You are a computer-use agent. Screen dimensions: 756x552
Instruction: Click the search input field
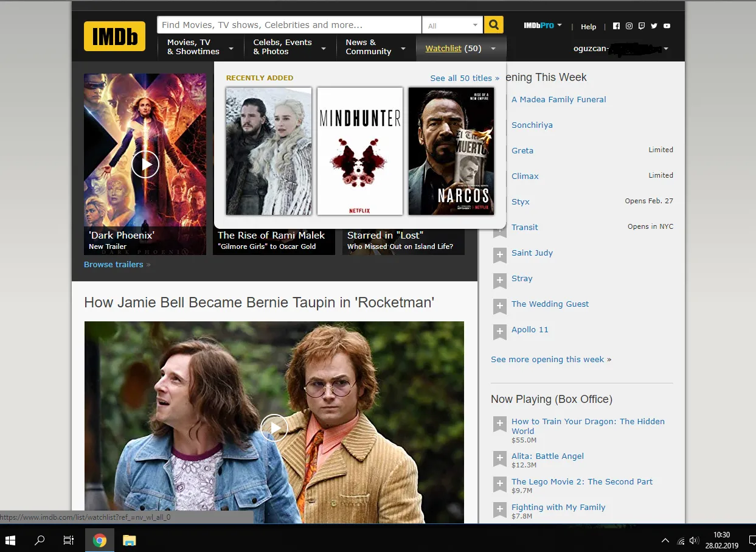289,25
